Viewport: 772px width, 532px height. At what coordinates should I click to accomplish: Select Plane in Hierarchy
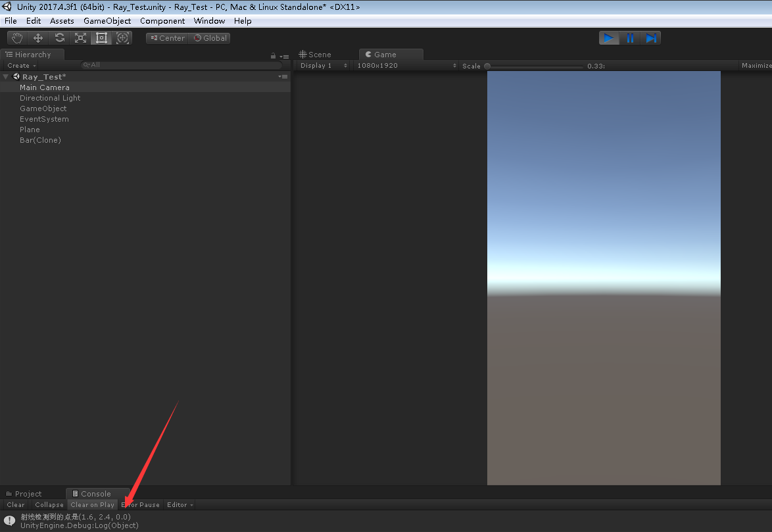coord(145,130)
